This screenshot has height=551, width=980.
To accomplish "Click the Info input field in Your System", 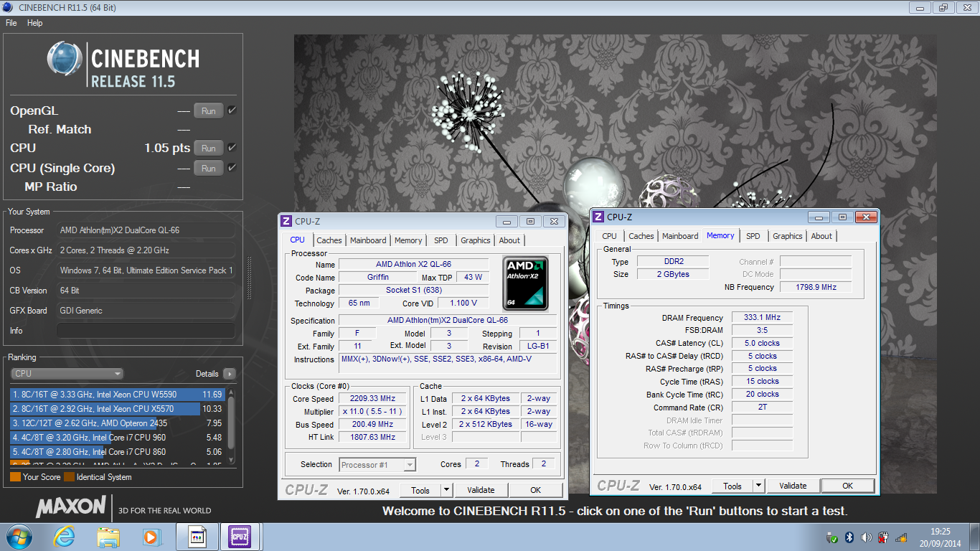I will pos(146,331).
